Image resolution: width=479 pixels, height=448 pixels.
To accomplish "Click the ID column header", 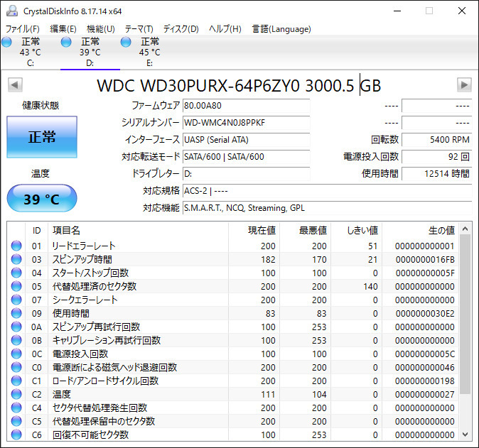I will click(x=37, y=231).
